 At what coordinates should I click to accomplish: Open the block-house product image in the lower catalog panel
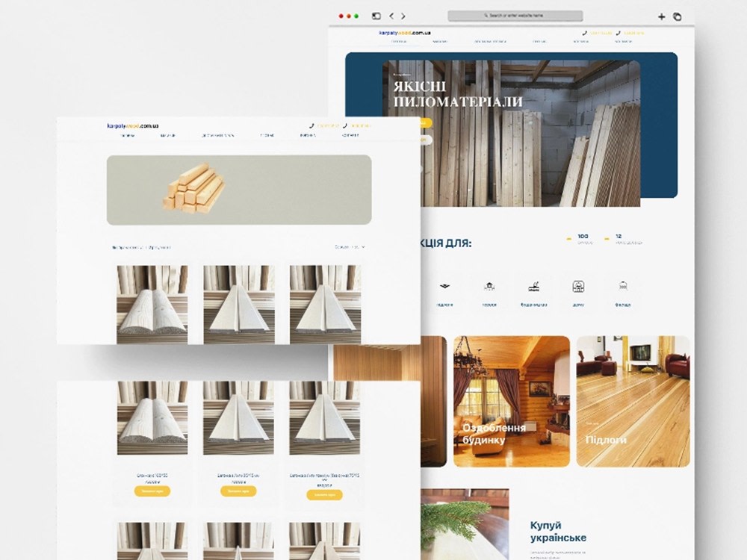click(x=152, y=417)
